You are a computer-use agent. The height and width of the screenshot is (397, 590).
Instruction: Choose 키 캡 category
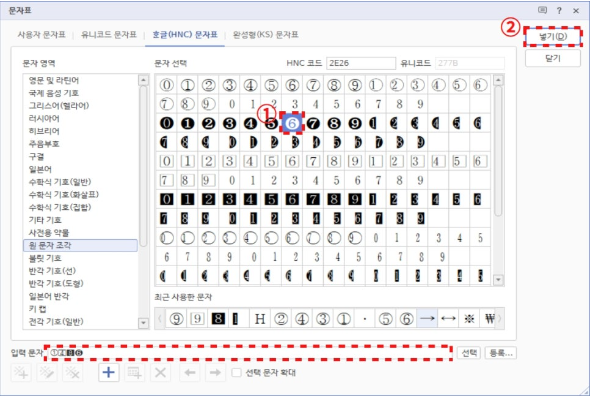click(37, 309)
